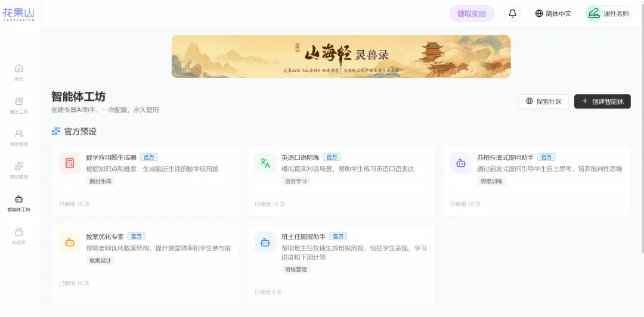The image size is (644, 317).
Task: Click the sparkle icon next to 官方预设
Action: click(56, 132)
